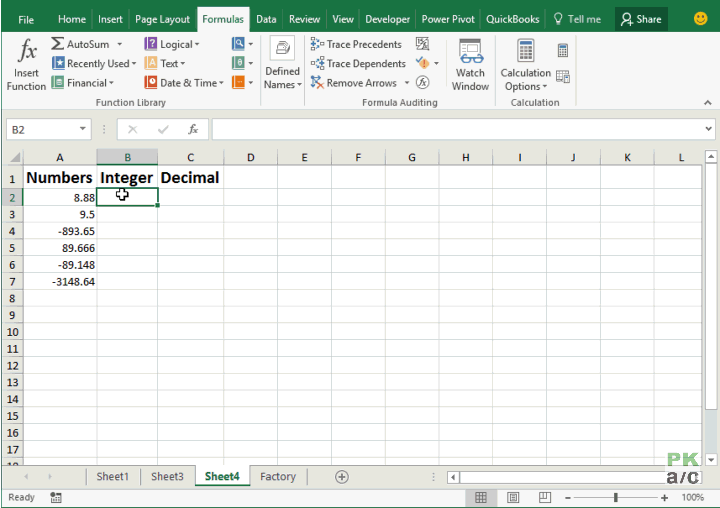
Task: Select Normal view in status bar
Action: point(481,497)
